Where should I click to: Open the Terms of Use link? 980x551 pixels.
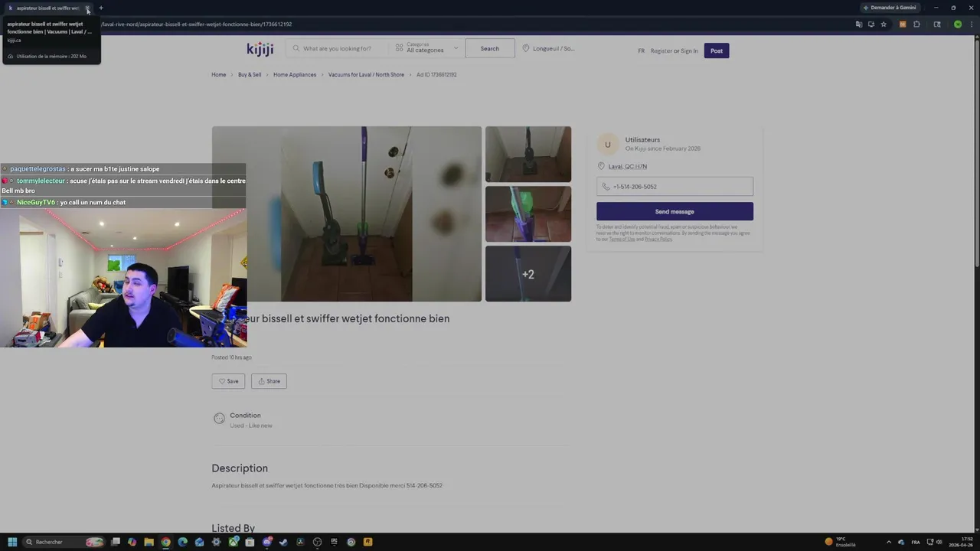tap(622, 240)
